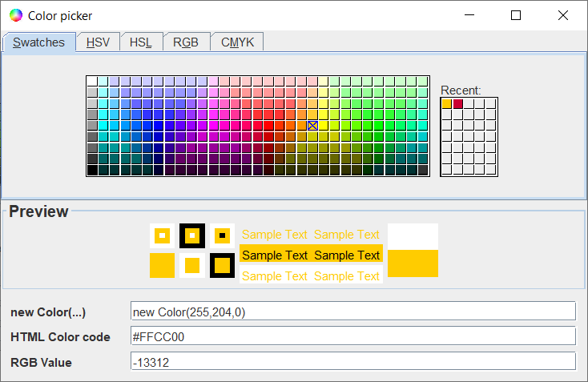Image resolution: width=588 pixels, height=382 pixels.
Task: Select orange swatch left of the X-marked swatch
Action: [x=301, y=126]
